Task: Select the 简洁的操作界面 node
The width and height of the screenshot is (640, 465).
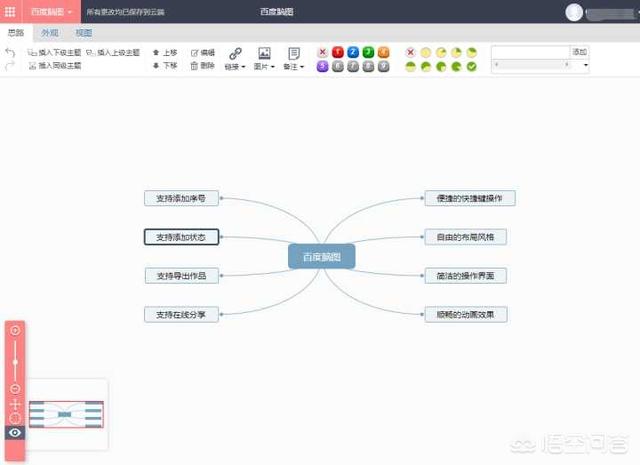Action: (466, 276)
